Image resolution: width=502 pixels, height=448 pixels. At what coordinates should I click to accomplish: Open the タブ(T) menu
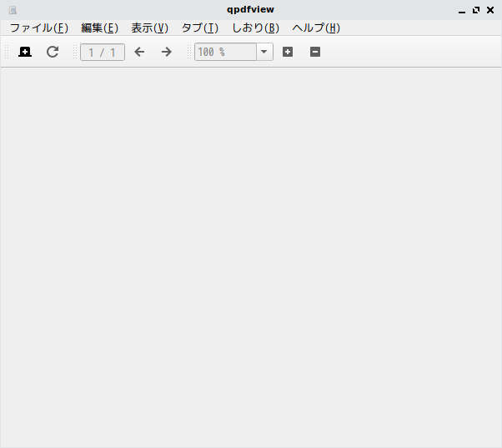200,28
